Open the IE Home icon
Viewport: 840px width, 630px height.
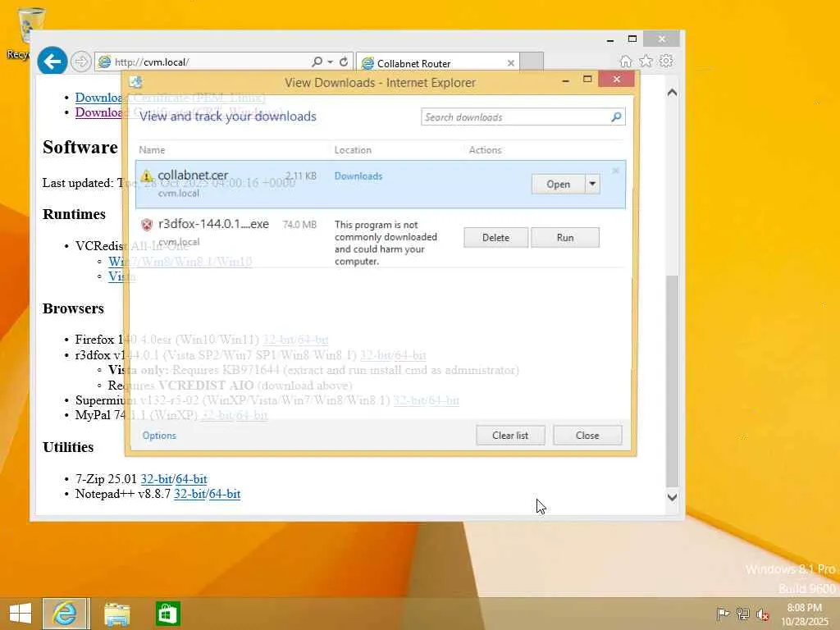(x=625, y=61)
